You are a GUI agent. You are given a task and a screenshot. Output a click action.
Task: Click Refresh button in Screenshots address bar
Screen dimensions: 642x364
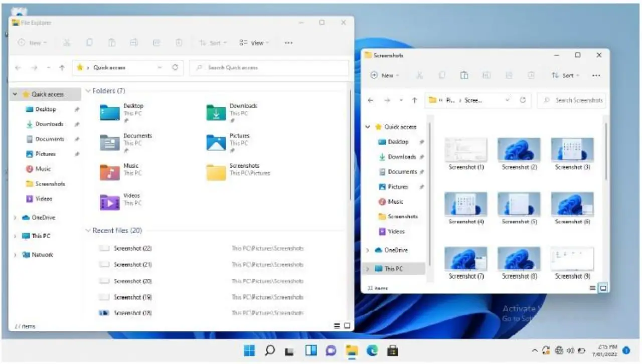(x=523, y=100)
